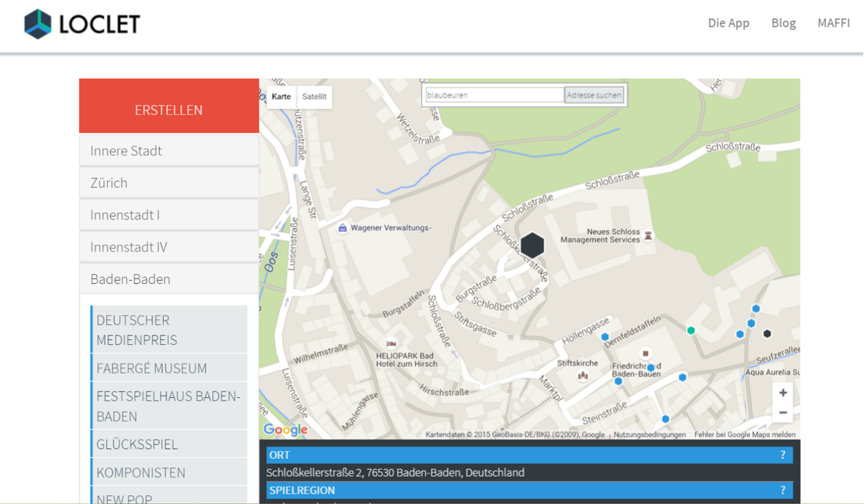This screenshot has height=504, width=864.
Task: Select the small black hexagon marker above Seufzerallee
Action: (x=767, y=333)
